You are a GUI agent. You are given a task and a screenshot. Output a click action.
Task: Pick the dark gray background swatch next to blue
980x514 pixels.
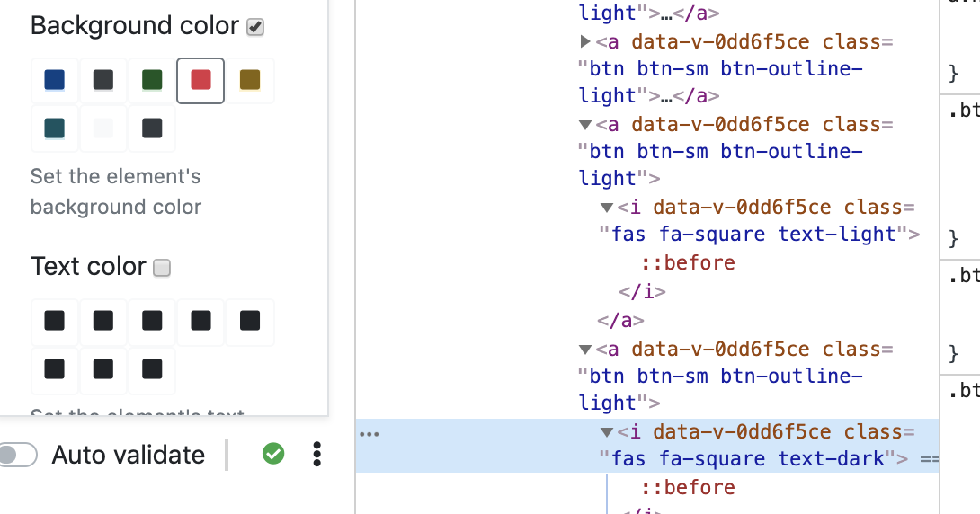coord(103,80)
